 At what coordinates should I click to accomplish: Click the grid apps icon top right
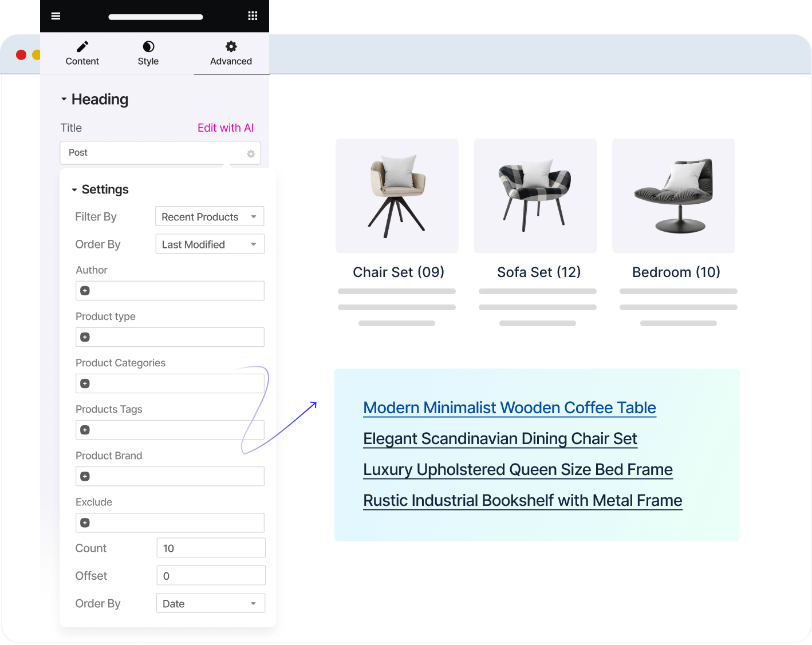pyautogui.click(x=253, y=16)
